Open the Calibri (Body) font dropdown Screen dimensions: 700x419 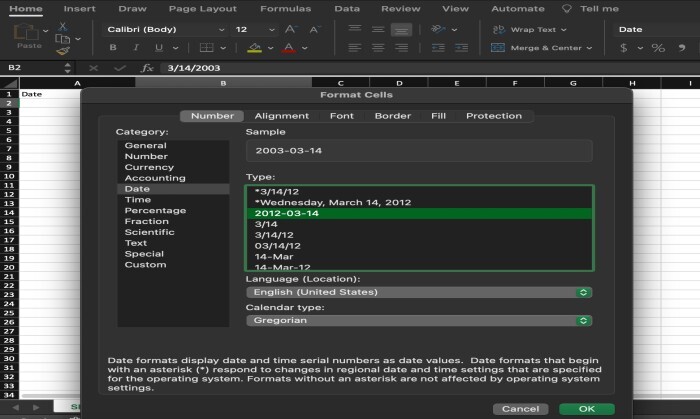pos(160,29)
